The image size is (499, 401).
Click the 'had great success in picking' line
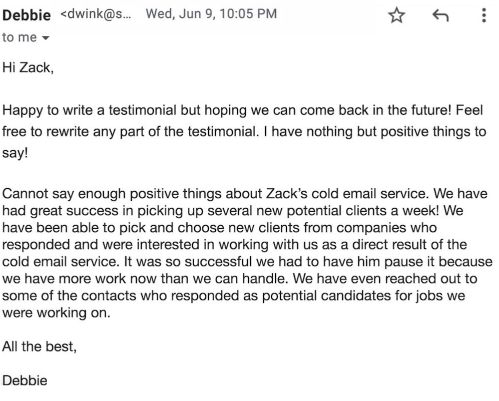pyautogui.click(x=233, y=211)
